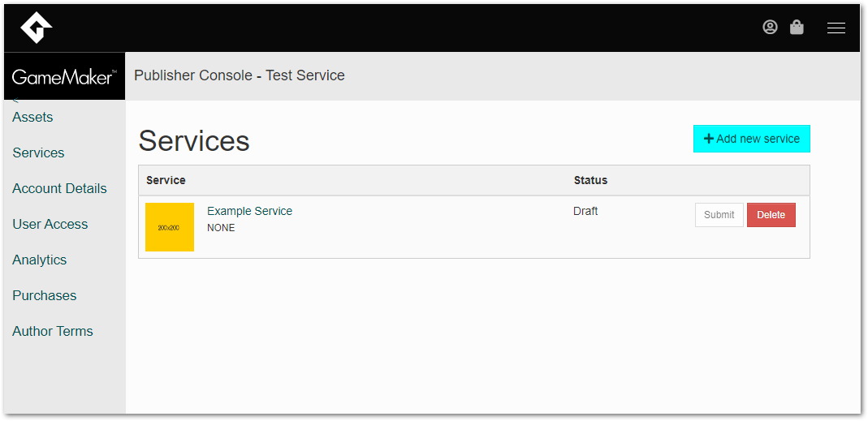Open Author Terms in the sidebar
Viewport: 868px width, 421px height.
53,332
